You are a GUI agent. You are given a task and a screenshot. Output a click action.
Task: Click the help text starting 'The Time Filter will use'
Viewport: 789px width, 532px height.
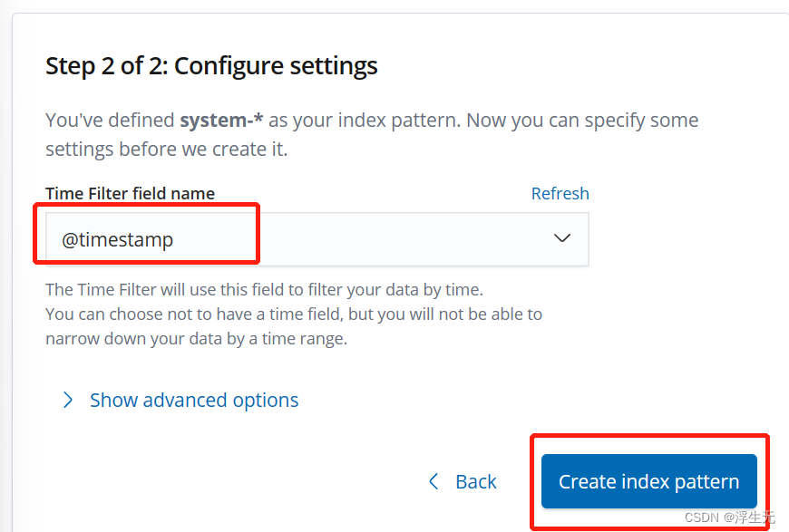[x=264, y=290]
